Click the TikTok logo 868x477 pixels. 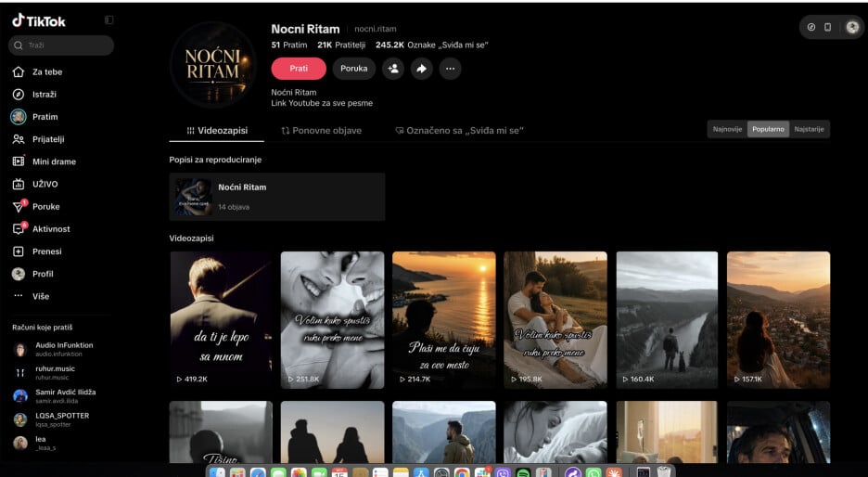coord(39,21)
